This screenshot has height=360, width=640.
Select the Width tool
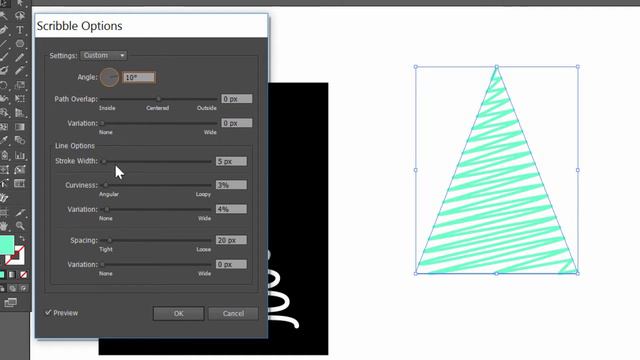pos(4,99)
